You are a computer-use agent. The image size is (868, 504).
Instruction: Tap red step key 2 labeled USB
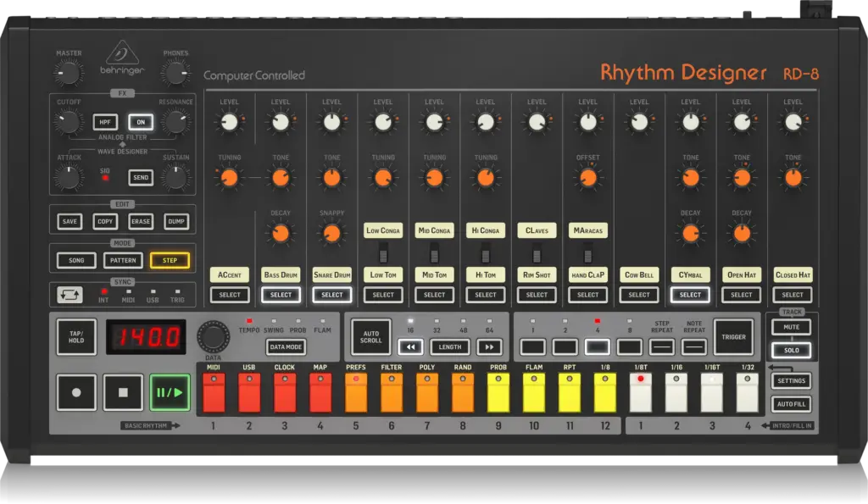249,393
